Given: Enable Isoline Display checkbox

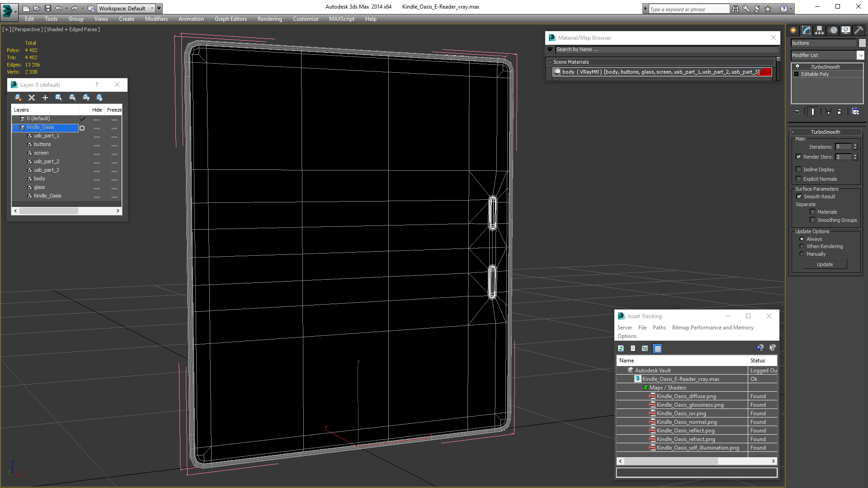Looking at the screenshot, I should (799, 169).
